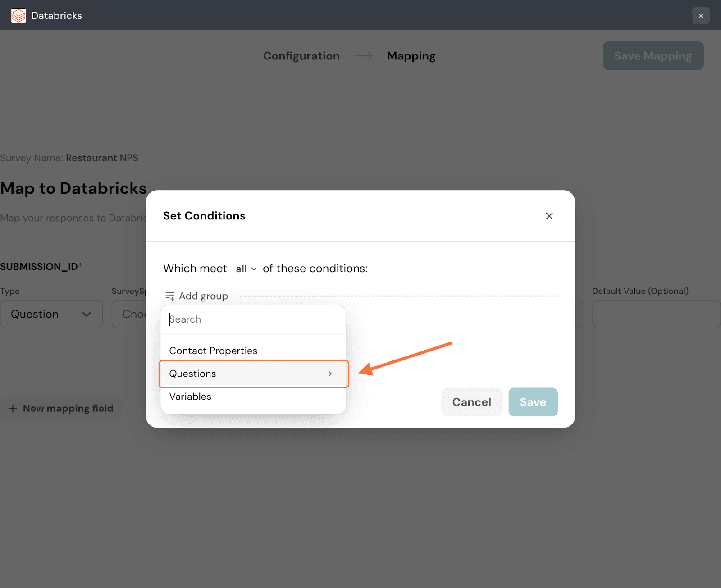Switch to the Mapping step
Image resolution: width=721 pixels, height=588 pixels.
[x=411, y=56]
